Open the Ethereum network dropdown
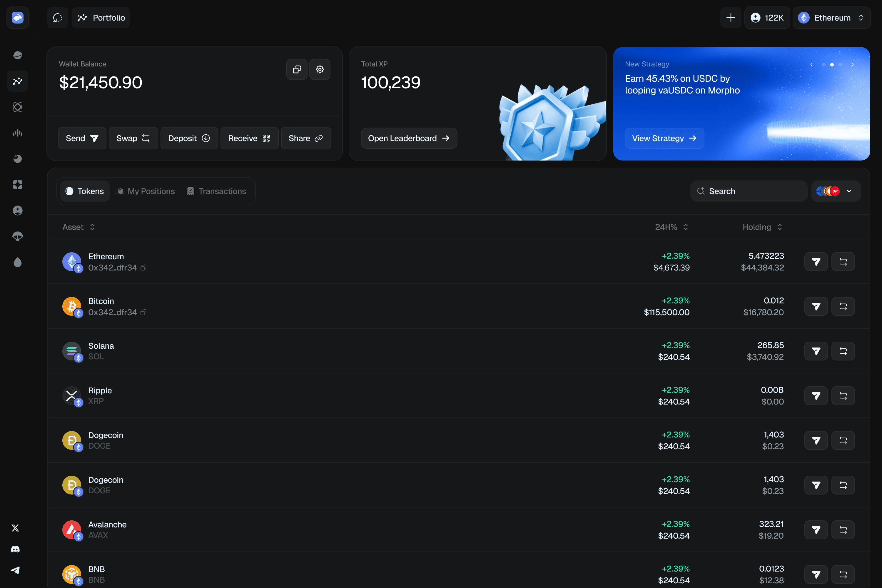Image resolution: width=882 pixels, height=588 pixels. 831,18
